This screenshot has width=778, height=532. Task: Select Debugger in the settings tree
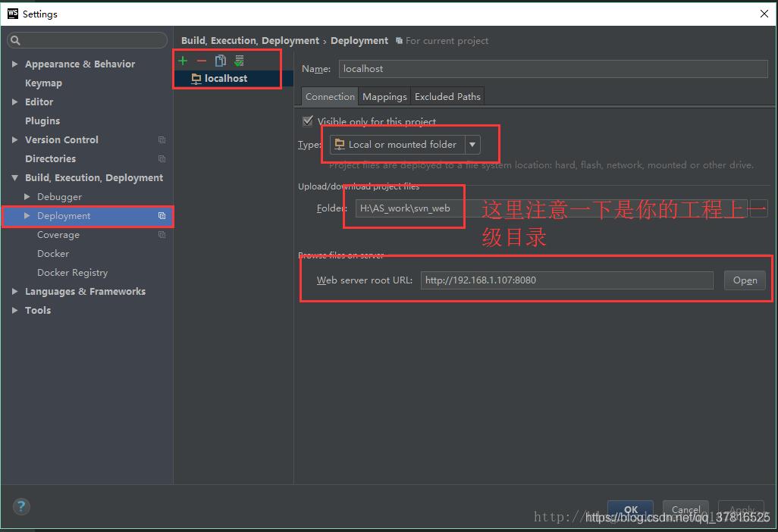tap(60, 197)
